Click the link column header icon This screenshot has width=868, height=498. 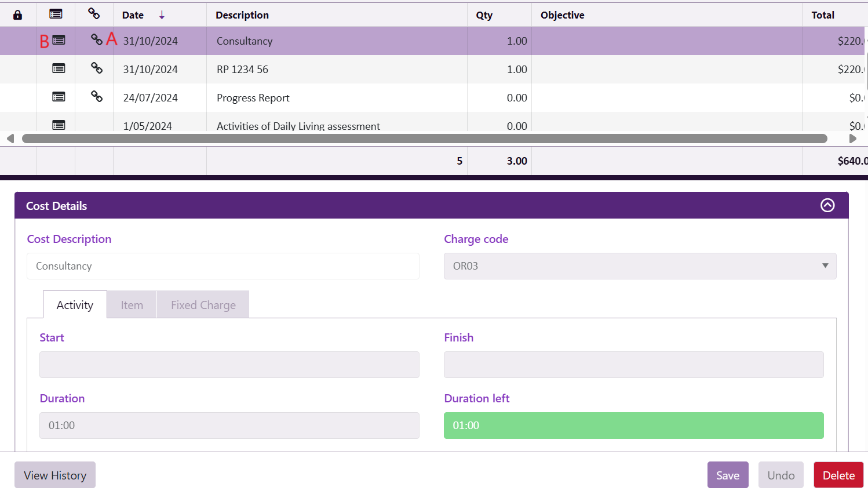(94, 14)
